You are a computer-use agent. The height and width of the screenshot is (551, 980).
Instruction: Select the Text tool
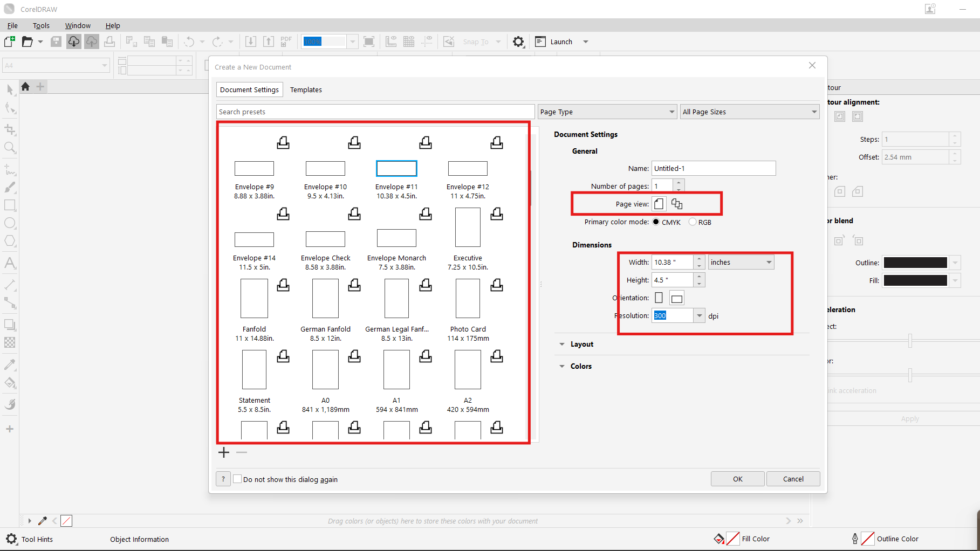[x=10, y=263]
